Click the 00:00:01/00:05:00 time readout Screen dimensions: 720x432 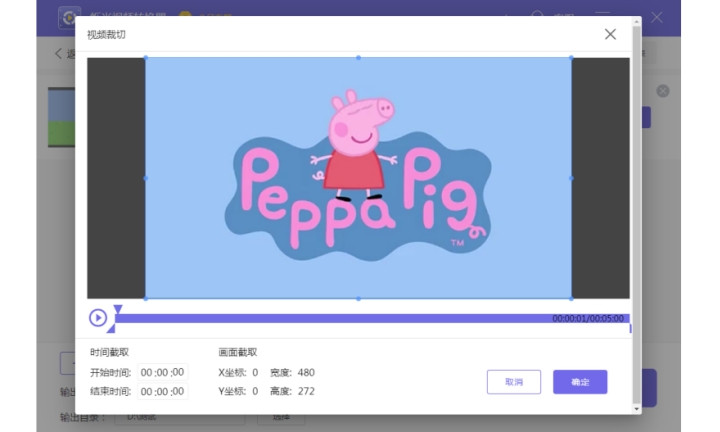pos(588,318)
